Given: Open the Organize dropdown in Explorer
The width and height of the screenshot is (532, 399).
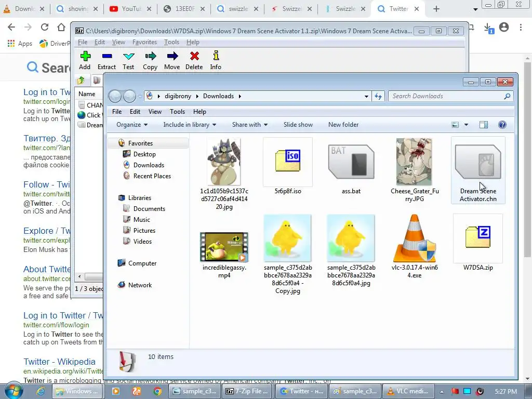Looking at the screenshot, I should pyautogui.click(x=131, y=125).
